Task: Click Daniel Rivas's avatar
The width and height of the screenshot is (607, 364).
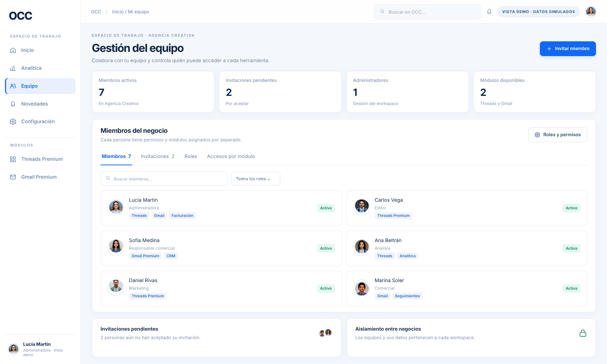Action: (116, 288)
